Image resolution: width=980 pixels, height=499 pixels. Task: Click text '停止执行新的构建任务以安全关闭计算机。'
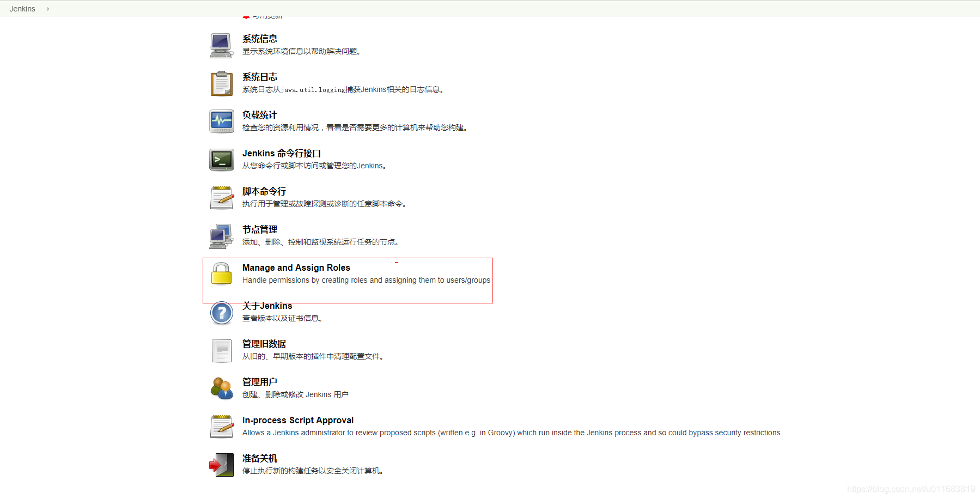(x=314, y=471)
